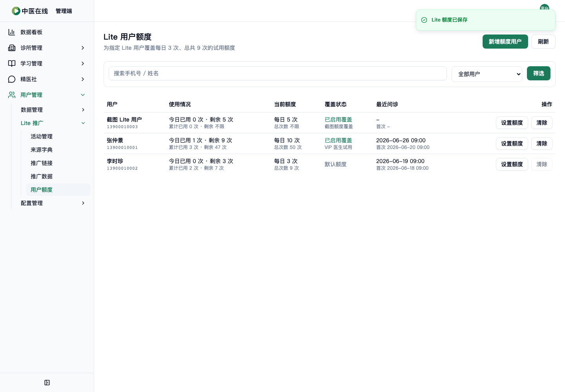The width and height of the screenshot is (565, 392).
Task: Click VIP 医生试用 label
Action: (x=338, y=147)
